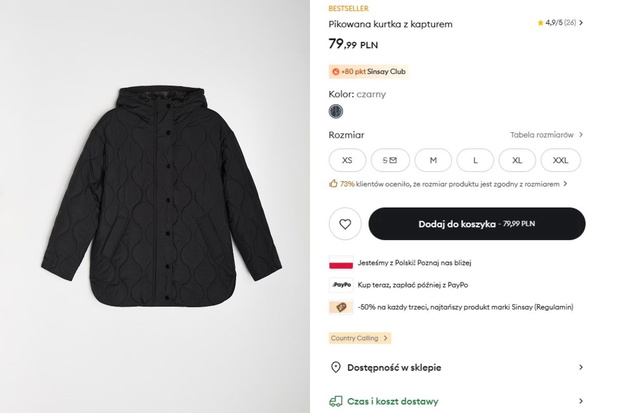Open the Country Calling tag
Screen dimensions: 620x413
pos(360,338)
